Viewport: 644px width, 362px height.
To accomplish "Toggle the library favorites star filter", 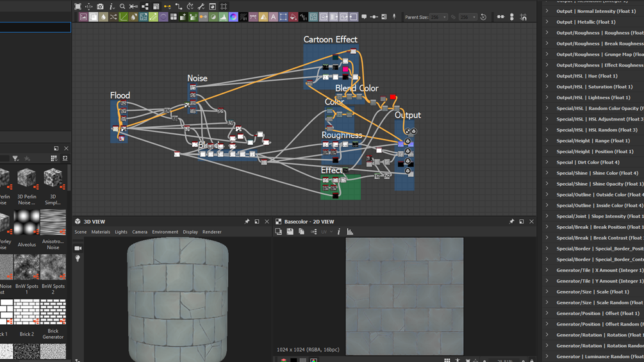I will [x=27, y=158].
